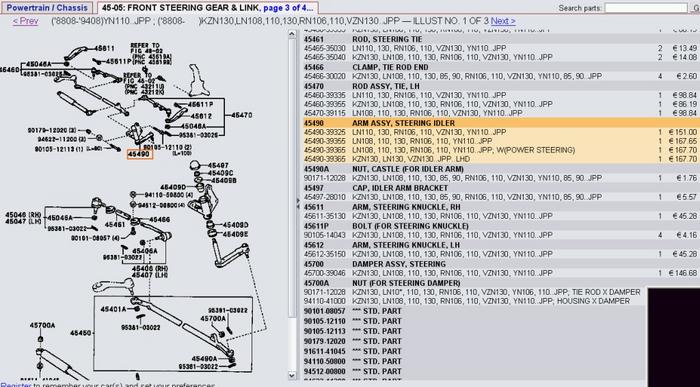
Task: Select callout 45497 idler arm cap in diagram
Action: (x=218, y=165)
